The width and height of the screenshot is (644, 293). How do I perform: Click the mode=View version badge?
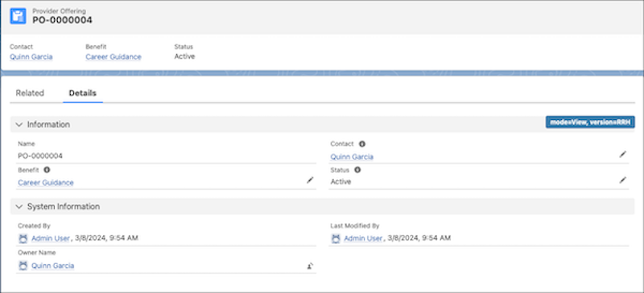point(590,122)
